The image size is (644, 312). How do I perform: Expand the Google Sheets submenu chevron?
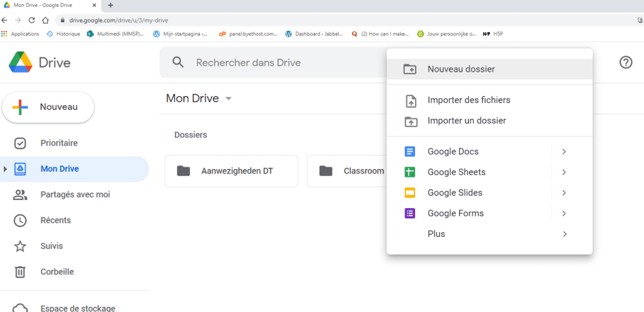pyautogui.click(x=564, y=172)
